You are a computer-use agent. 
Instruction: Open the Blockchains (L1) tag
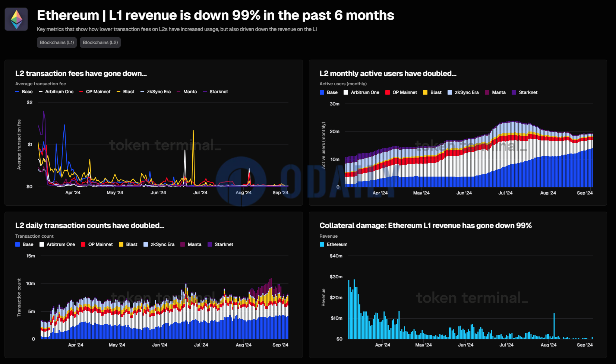click(x=57, y=42)
